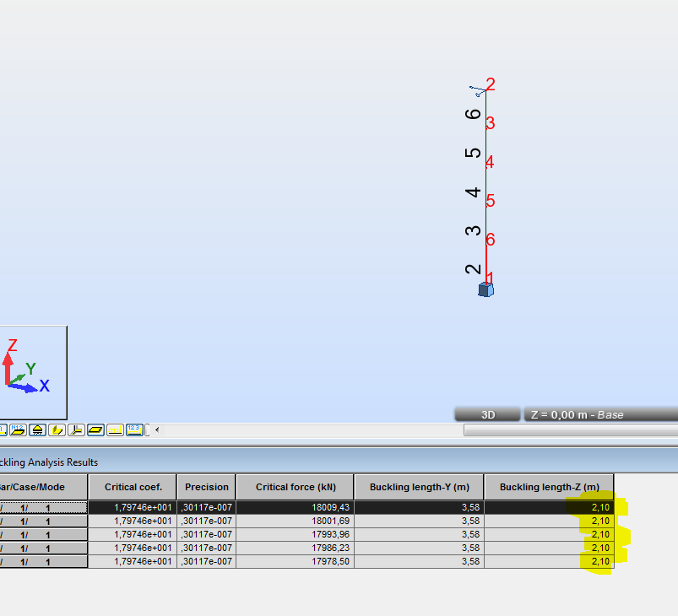Select red node label 4 on the column
The height and width of the screenshot is (616, 678).
[x=490, y=162]
